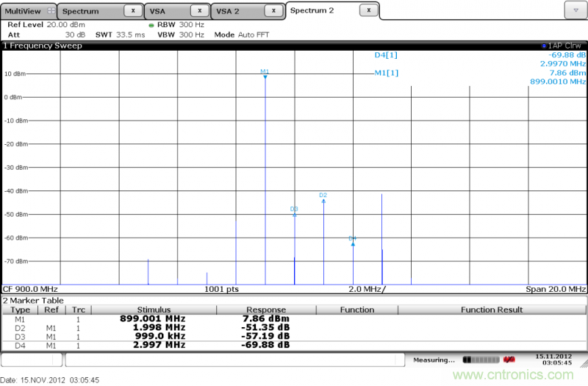588x386 pixels.
Task: Close the VSA 2 tab
Action: [273, 11]
